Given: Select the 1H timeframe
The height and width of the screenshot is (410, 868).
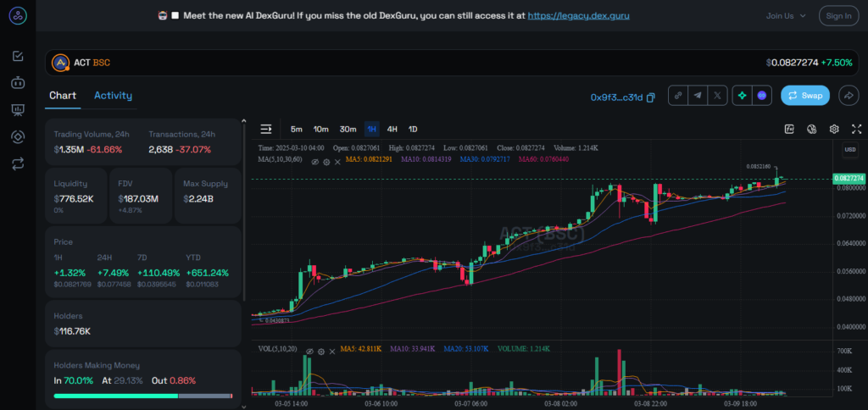Looking at the screenshot, I should tap(371, 129).
